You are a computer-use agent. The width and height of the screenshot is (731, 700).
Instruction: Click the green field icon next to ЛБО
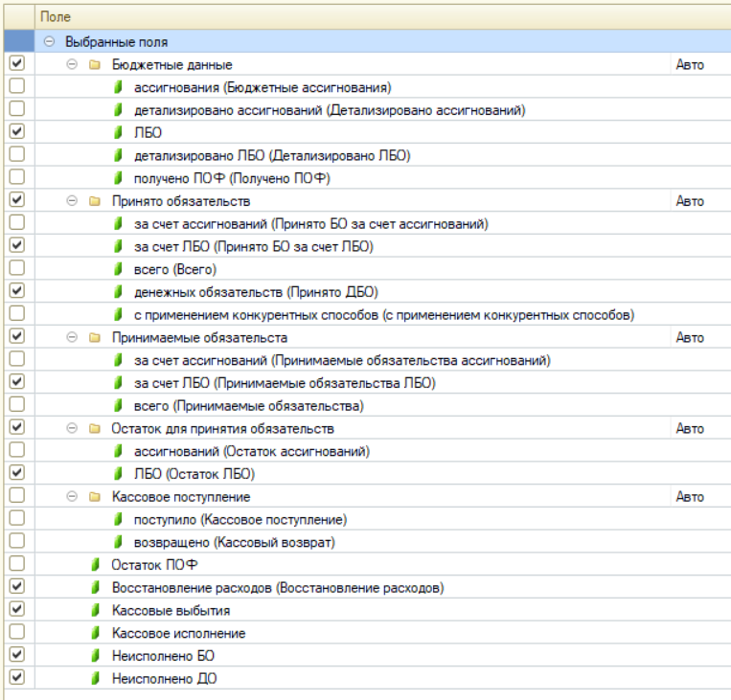pyautogui.click(x=118, y=133)
